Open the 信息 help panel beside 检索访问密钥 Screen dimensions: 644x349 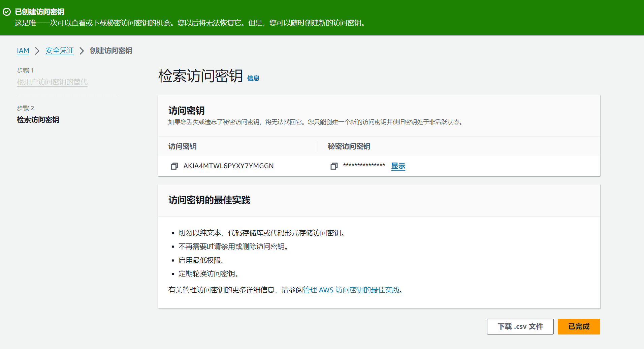[x=253, y=78]
